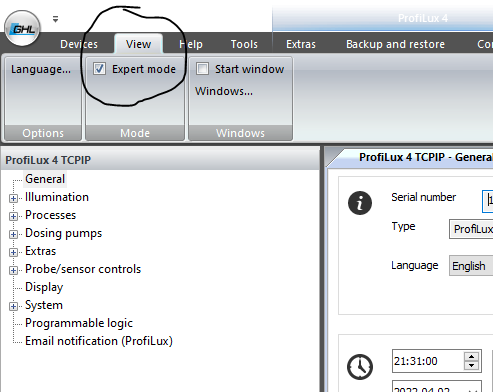Select Programmable logic in the tree
The width and height of the screenshot is (493, 392).
pyautogui.click(x=79, y=323)
